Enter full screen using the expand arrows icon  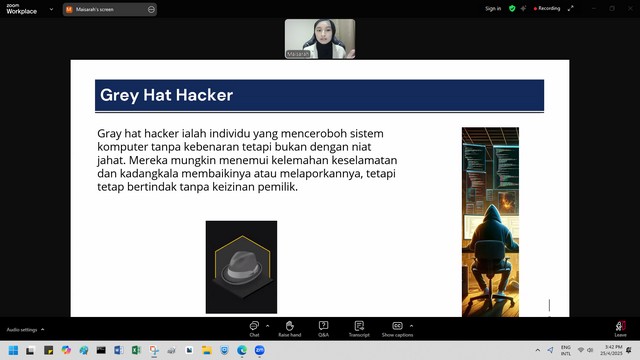tap(571, 8)
